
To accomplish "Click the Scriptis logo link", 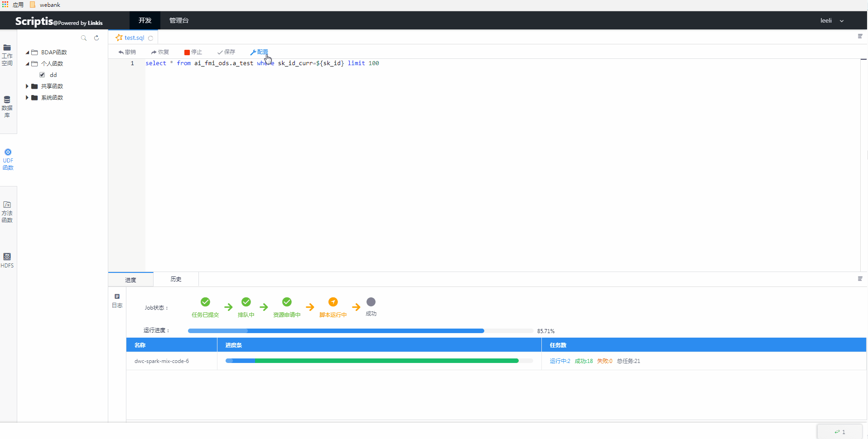I will point(59,21).
